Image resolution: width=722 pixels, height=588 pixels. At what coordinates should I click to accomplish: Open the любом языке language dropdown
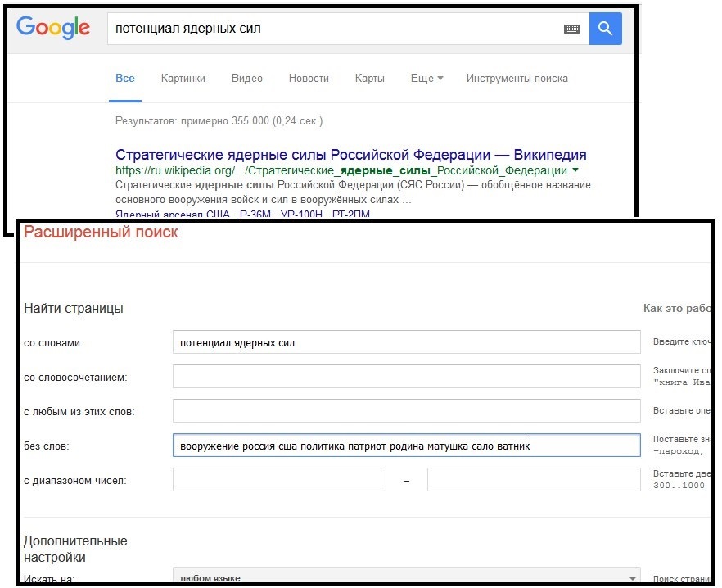click(x=406, y=577)
